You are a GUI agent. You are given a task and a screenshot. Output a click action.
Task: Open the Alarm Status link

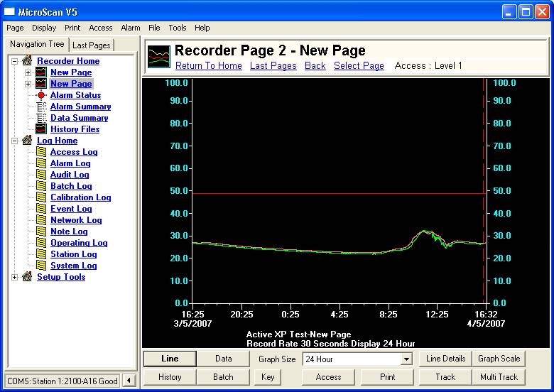(x=75, y=95)
